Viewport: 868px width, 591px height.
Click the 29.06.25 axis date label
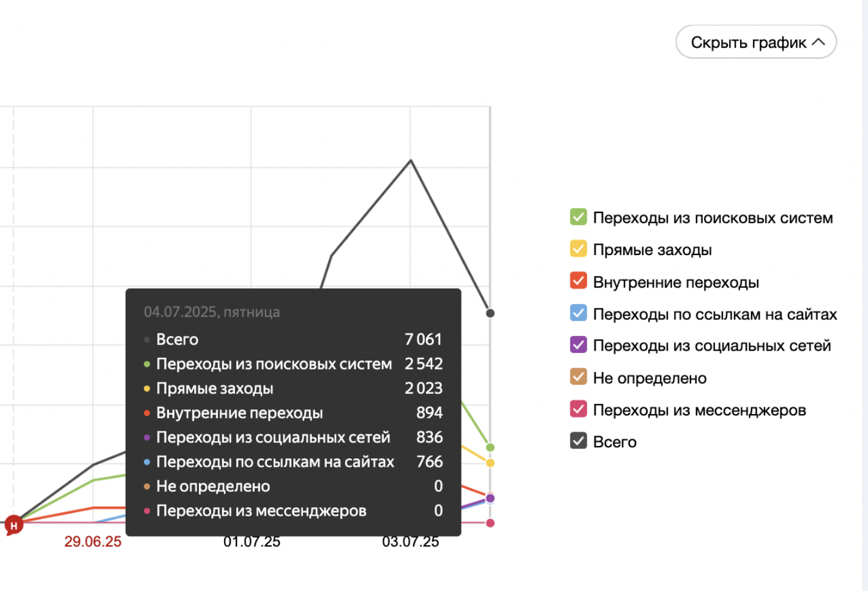pyautogui.click(x=93, y=541)
